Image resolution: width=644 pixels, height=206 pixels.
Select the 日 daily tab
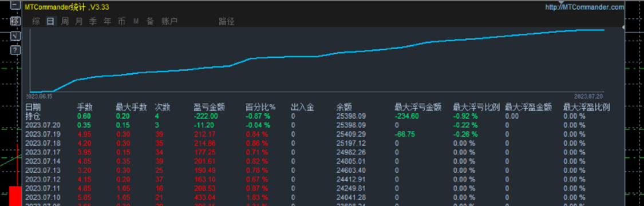coord(50,21)
